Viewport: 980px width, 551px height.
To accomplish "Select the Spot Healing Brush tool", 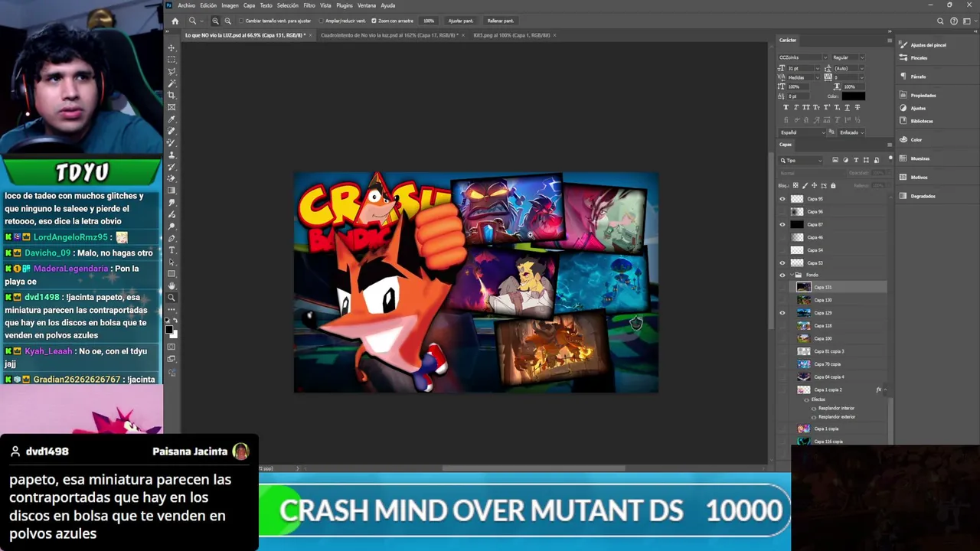I will 171,131.
